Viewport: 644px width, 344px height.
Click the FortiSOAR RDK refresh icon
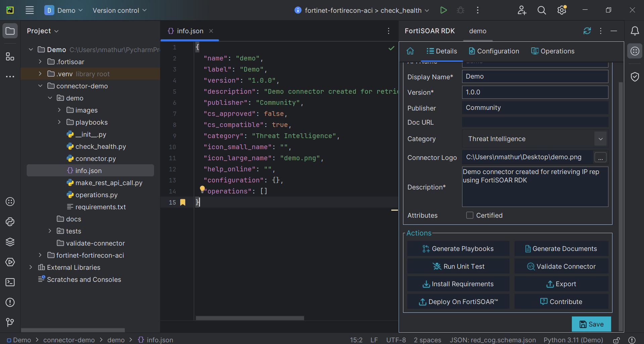(x=587, y=31)
